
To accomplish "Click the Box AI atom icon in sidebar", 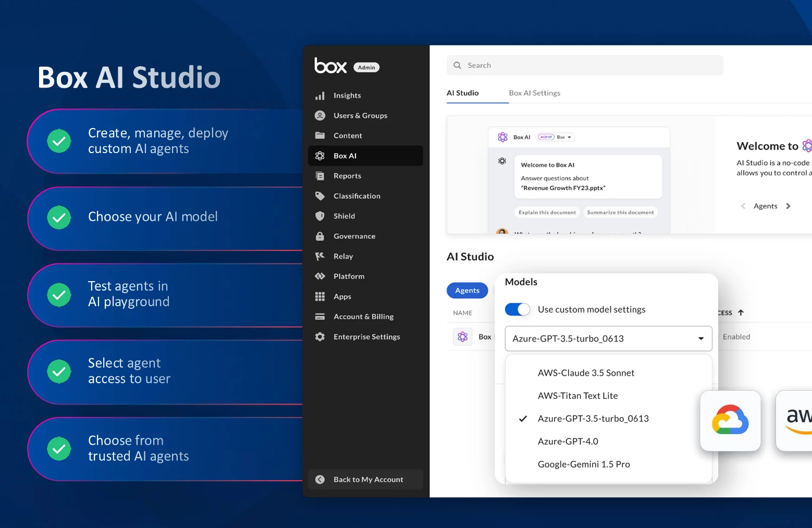I will point(320,156).
